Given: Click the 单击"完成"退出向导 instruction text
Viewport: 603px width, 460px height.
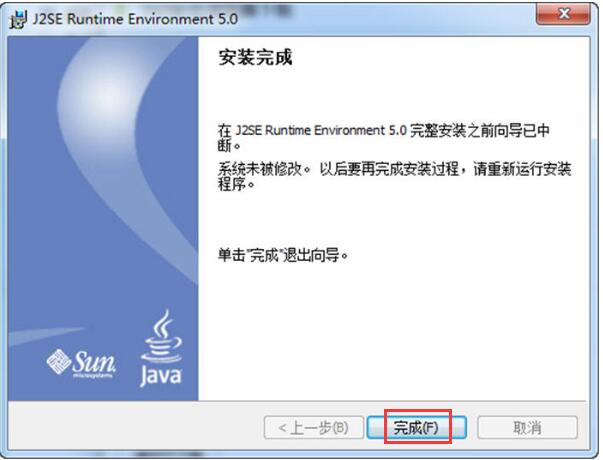Looking at the screenshot, I should point(283,255).
